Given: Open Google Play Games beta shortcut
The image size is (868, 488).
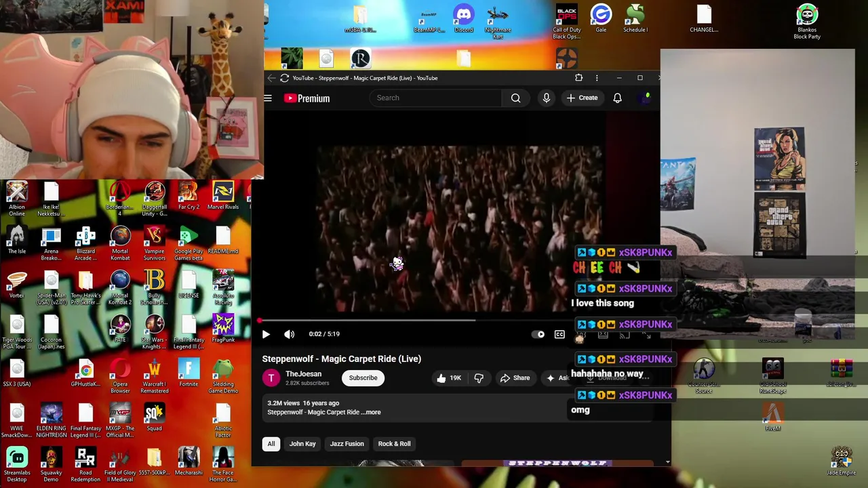Looking at the screenshot, I should pos(189,244).
